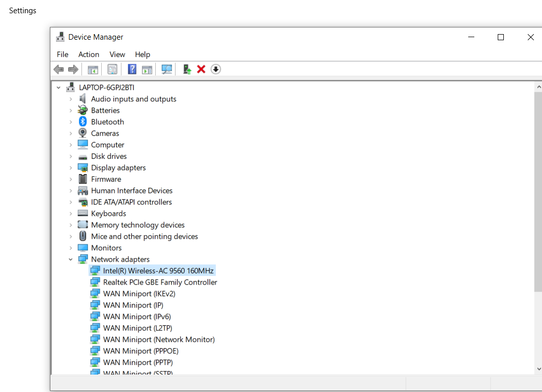The image size is (542, 392).
Task: Expand the Bluetooth category
Action: pyautogui.click(x=71, y=121)
